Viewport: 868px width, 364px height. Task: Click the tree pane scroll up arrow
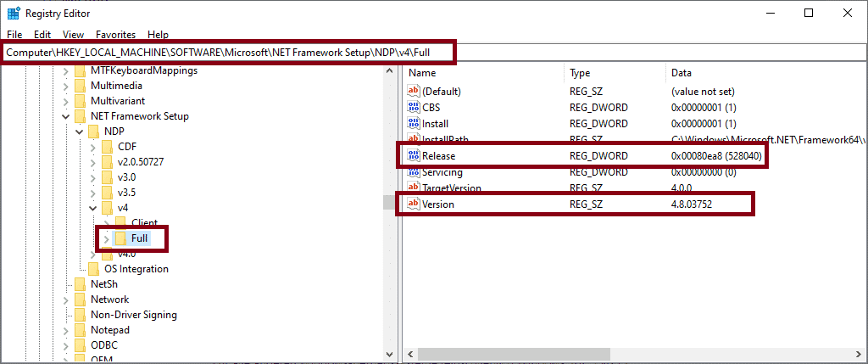coord(389,71)
